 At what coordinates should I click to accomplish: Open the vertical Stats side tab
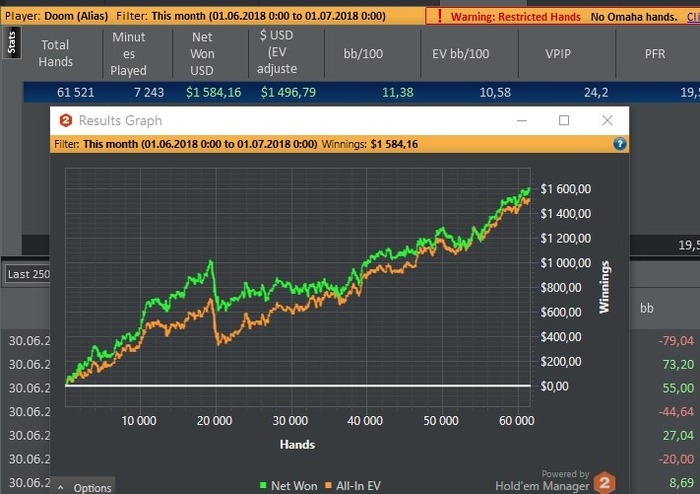pos(12,42)
